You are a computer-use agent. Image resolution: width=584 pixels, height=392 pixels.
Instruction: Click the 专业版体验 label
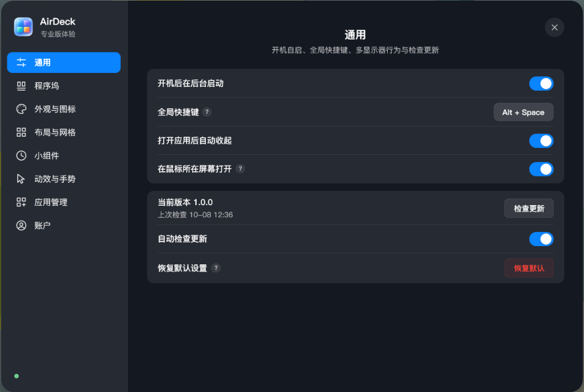[58, 34]
